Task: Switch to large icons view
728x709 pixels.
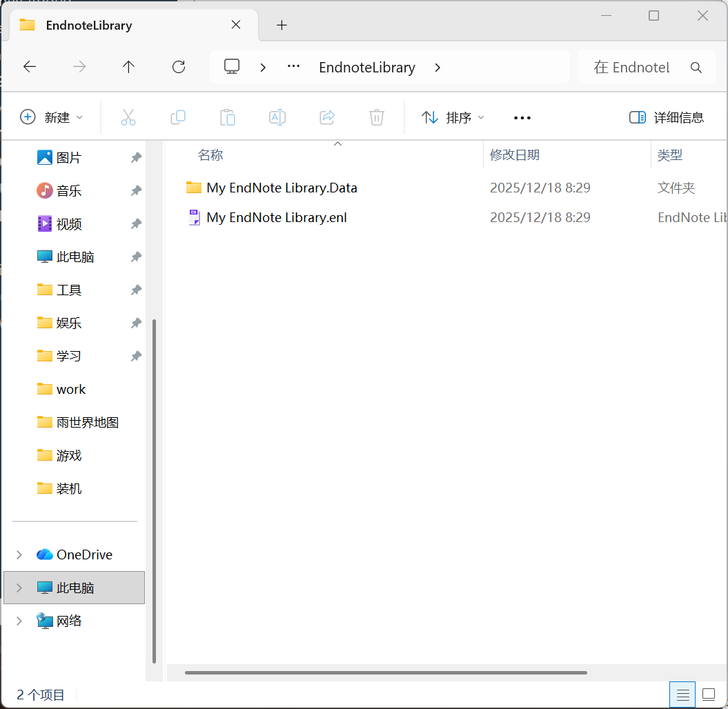Action: 709,695
